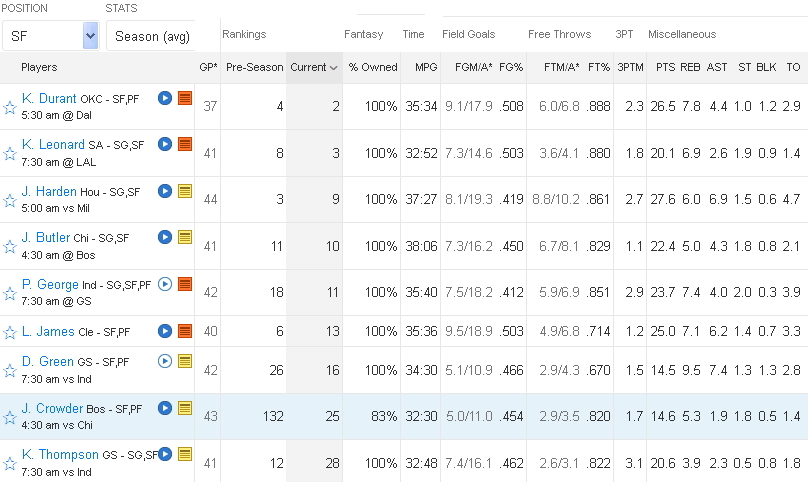Click K. Durant's blue video play icon
Viewport: 809px width, 482px height.
pyautogui.click(x=165, y=98)
